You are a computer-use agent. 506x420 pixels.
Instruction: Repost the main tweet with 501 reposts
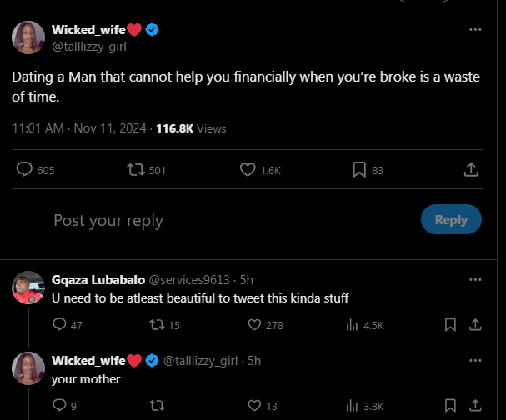(135, 170)
